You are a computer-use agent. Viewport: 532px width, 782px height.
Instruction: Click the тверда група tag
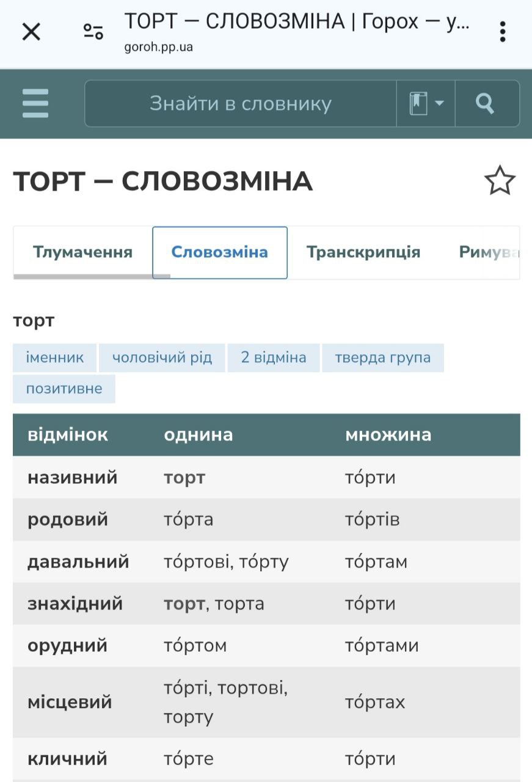tap(383, 357)
